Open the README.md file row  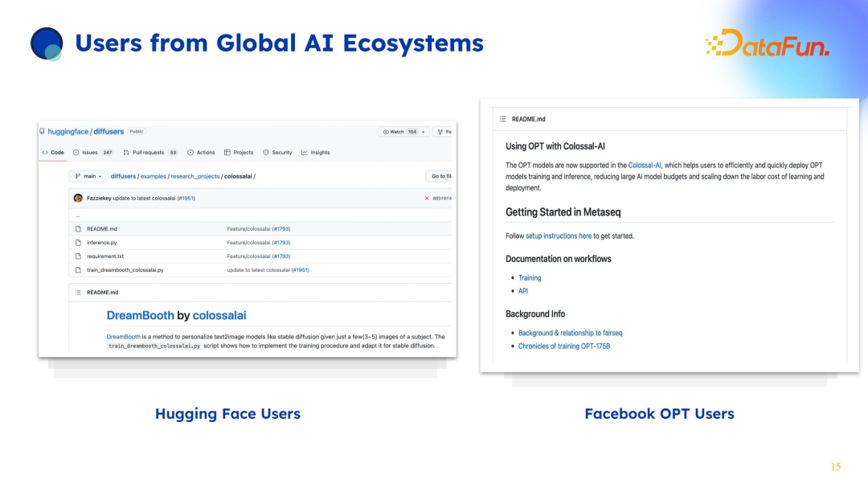[x=260, y=229]
